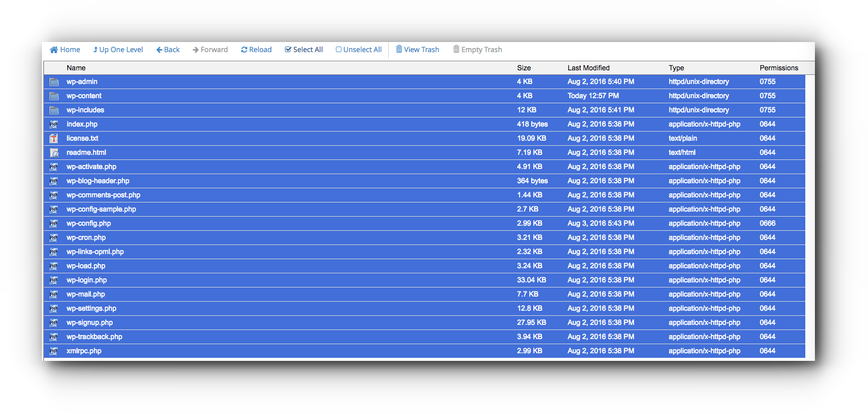868x414 pixels.
Task: Click Select All checkbox button
Action: [304, 50]
